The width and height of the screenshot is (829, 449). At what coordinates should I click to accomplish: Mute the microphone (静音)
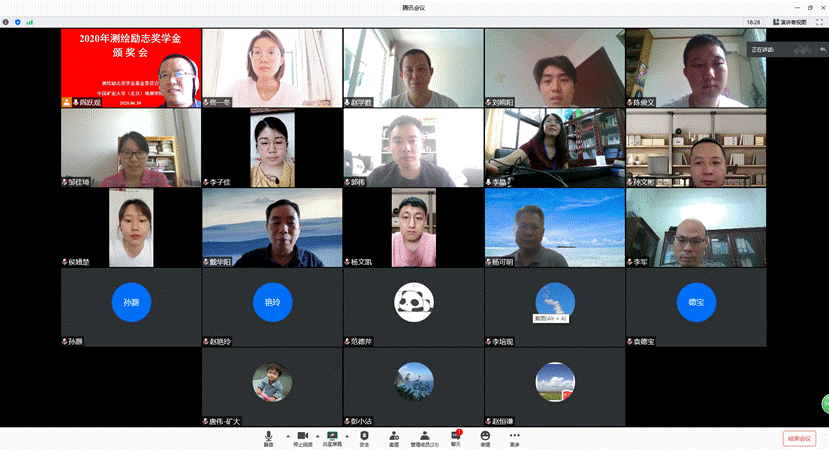[x=268, y=436]
